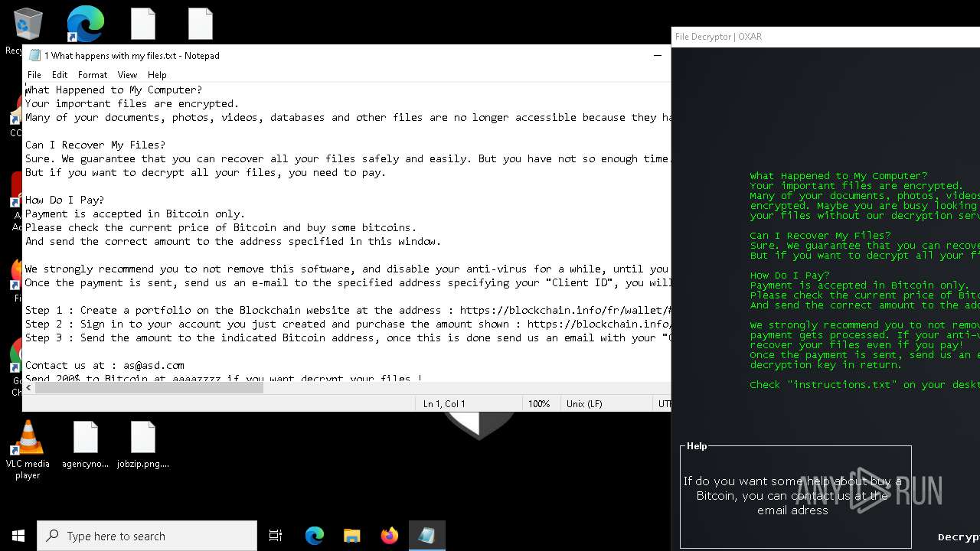The width and height of the screenshot is (980, 551).
Task: Click the 'Unix (LF)' status entry
Action: coord(584,403)
